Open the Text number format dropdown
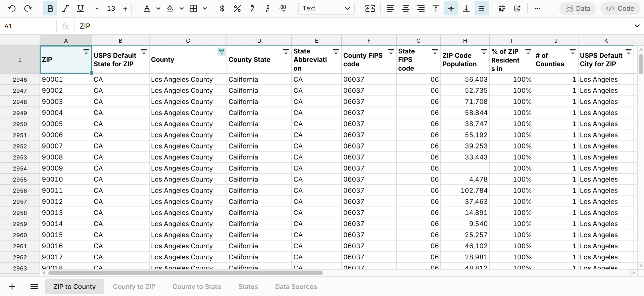The height and width of the screenshot is (296, 644). click(x=326, y=8)
